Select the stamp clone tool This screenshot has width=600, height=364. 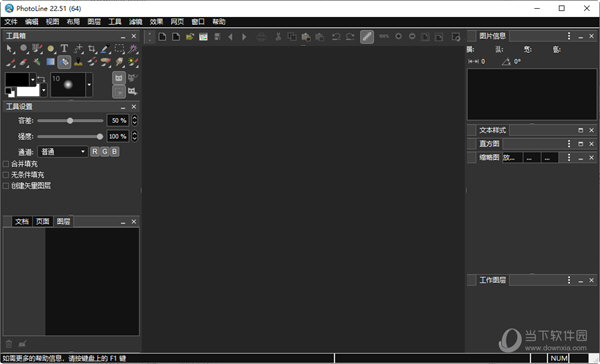78,62
